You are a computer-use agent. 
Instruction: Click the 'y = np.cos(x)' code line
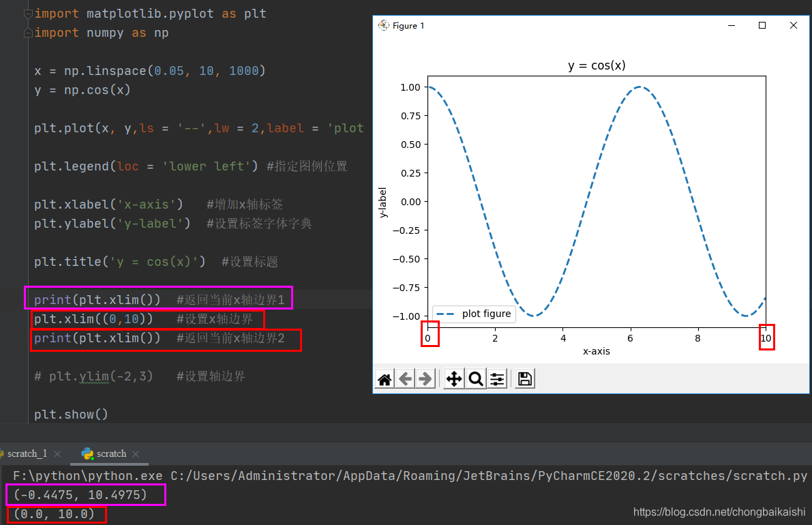point(82,90)
